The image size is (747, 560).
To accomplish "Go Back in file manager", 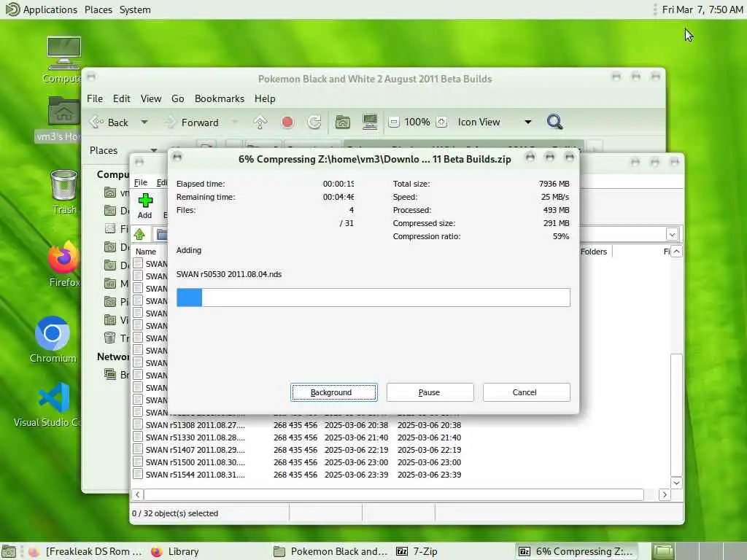I will [x=109, y=122].
